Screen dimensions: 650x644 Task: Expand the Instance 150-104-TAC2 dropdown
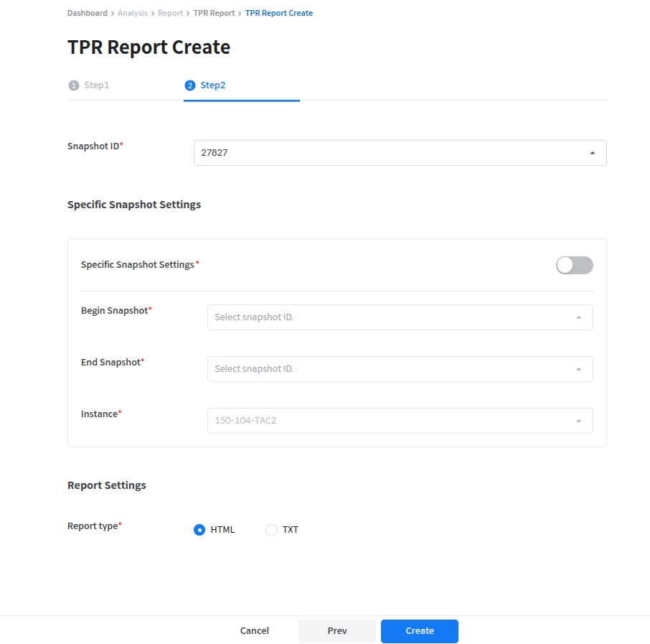tap(399, 421)
